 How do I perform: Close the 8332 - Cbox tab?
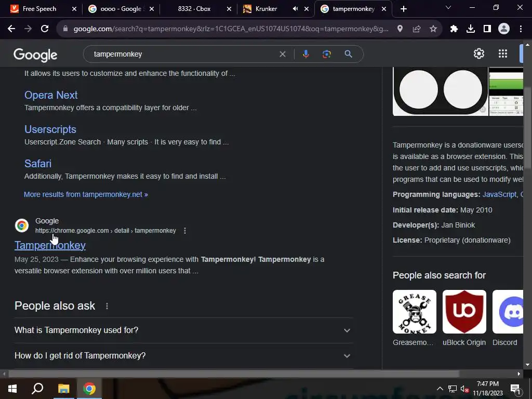(x=229, y=9)
